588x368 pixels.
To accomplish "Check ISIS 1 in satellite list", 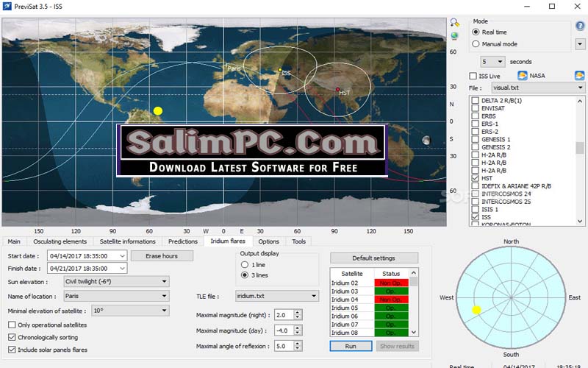I will [475, 209].
